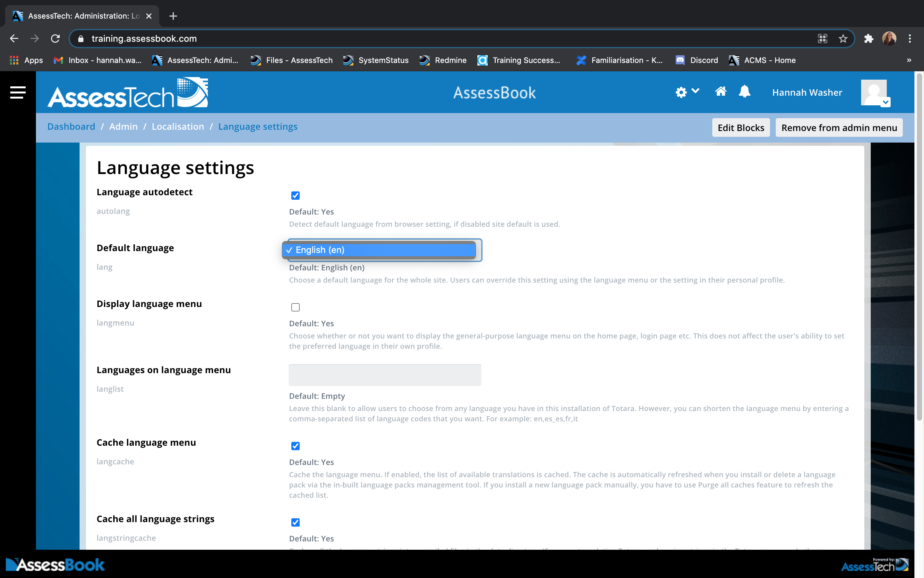Click site security lock icon

tap(81, 39)
